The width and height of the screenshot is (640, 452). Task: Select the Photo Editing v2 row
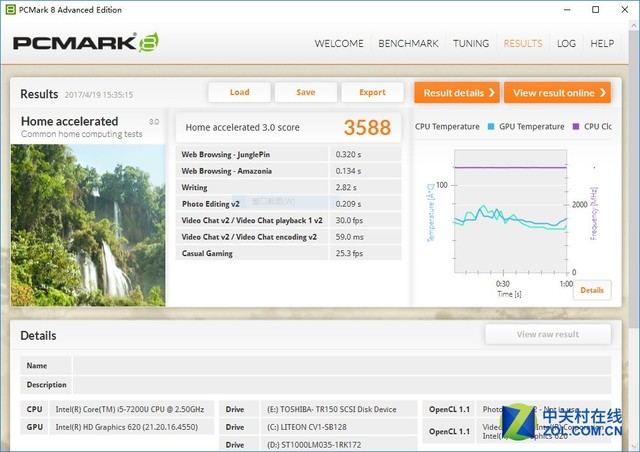(288, 203)
